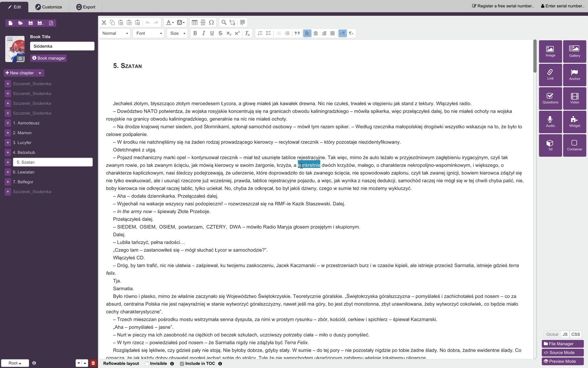Uncheck Include in TOC
Screen dimensions: 588x368
point(182,364)
